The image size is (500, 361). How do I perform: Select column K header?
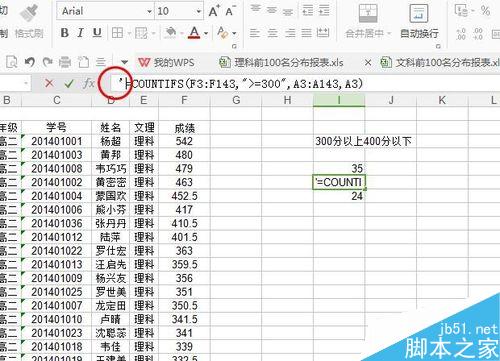click(442, 100)
